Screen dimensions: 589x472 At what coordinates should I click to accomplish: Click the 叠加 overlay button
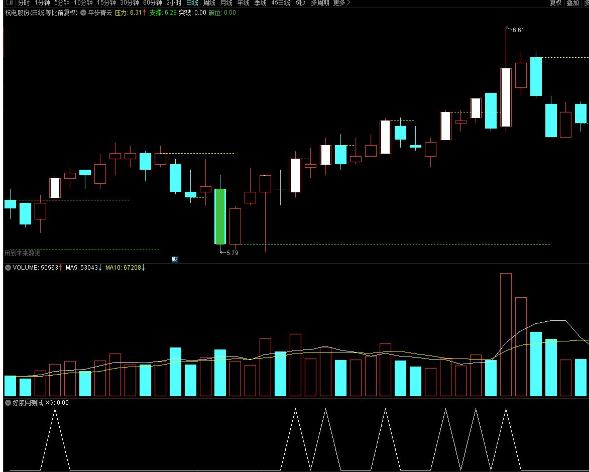coord(572,3)
